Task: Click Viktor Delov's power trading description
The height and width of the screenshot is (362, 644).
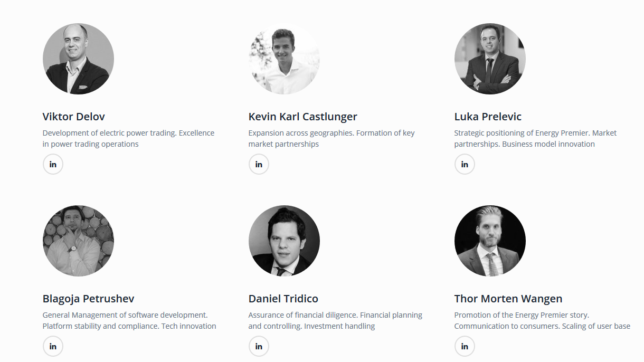Action: point(128,138)
